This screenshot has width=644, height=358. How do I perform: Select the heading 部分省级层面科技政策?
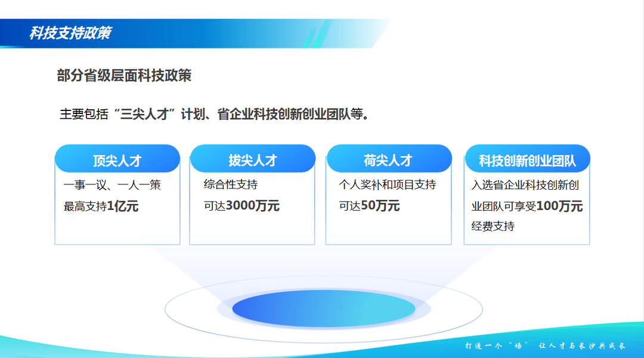(124, 76)
